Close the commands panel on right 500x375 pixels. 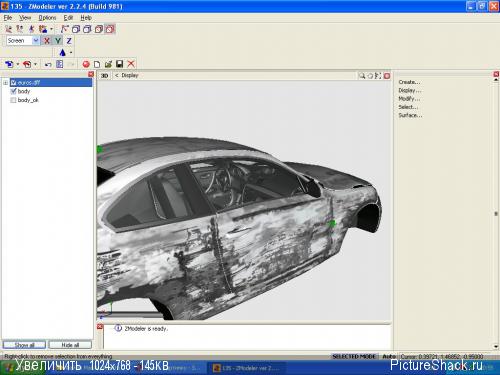point(496,74)
